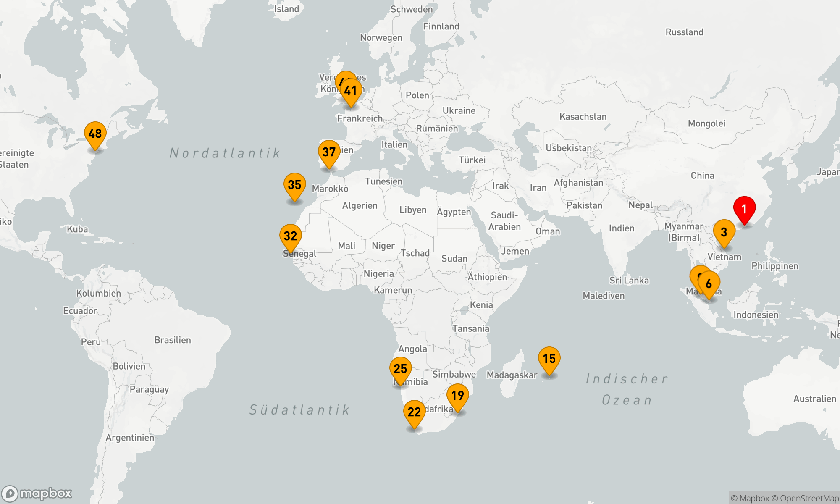
Task: Click marker 6 near Malaysia
Action: (709, 283)
